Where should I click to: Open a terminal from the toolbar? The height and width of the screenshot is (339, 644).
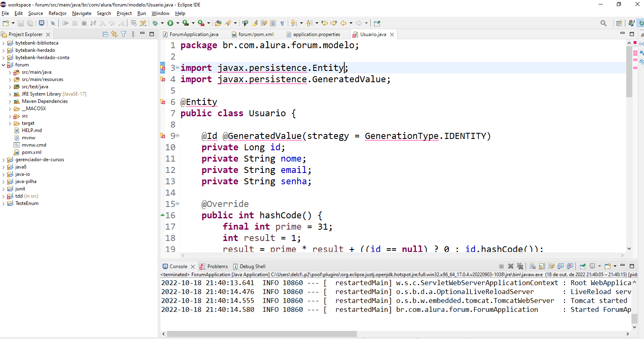coord(41,23)
